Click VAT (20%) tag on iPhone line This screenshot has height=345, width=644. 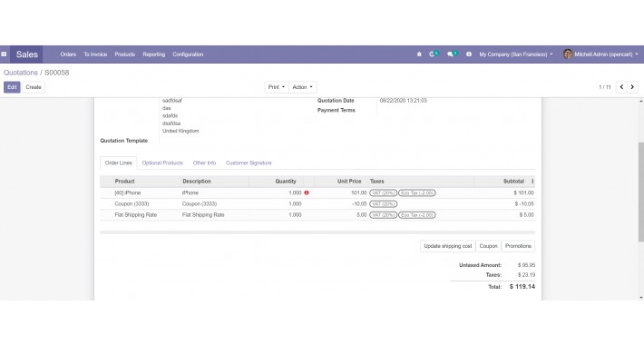click(383, 192)
